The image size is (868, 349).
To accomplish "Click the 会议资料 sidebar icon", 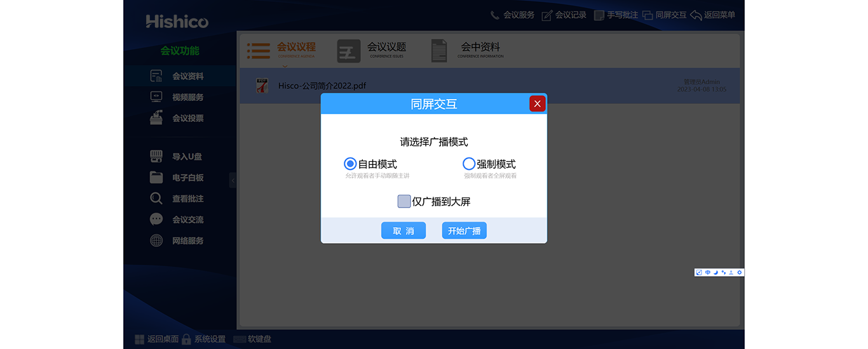I will click(156, 76).
